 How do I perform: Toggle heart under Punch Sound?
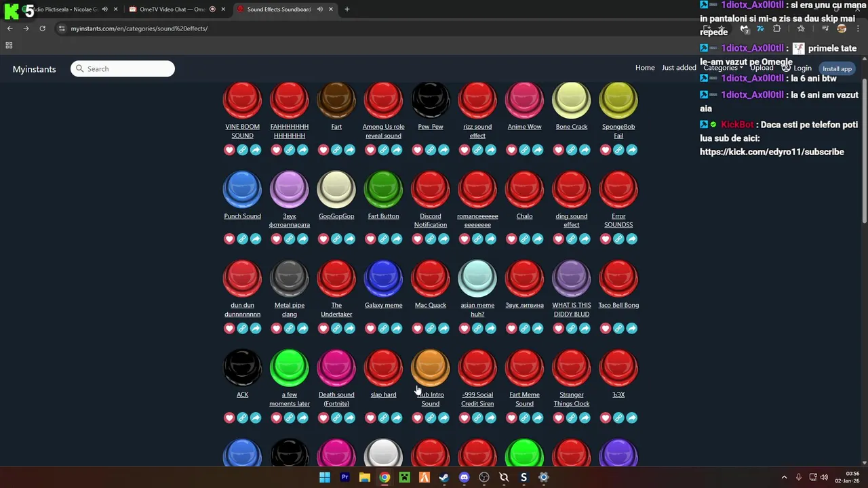(x=229, y=239)
